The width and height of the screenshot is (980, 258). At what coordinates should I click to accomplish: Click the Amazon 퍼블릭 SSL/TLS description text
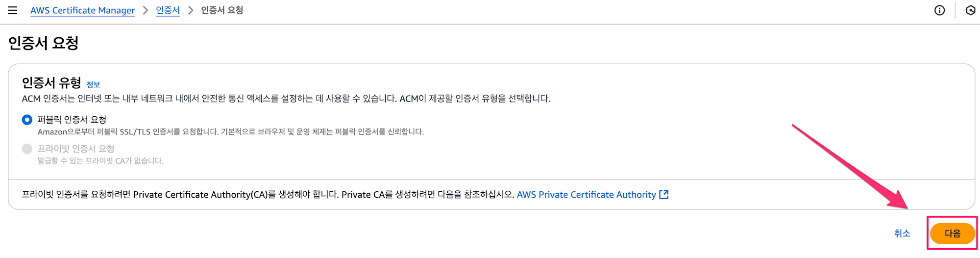click(x=231, y=132)
